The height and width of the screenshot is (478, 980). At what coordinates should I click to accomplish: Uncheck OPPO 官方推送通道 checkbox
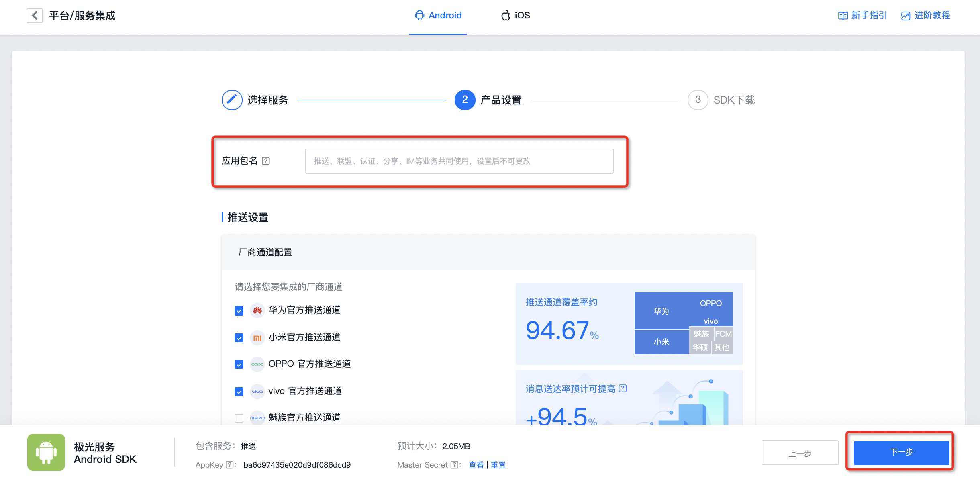pyautogui.click(x=239, y=364)
